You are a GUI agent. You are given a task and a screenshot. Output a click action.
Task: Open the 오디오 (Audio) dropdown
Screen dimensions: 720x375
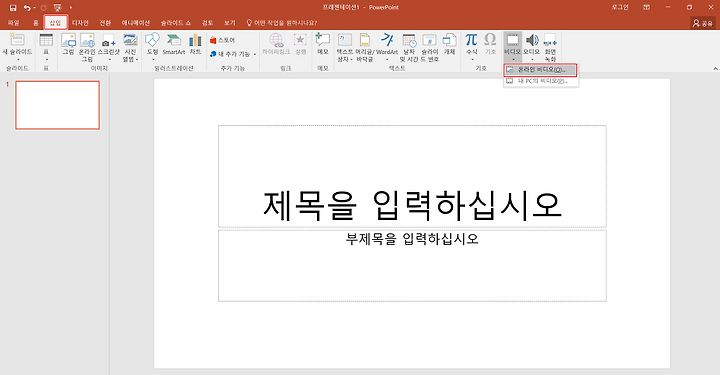point(531,47)
